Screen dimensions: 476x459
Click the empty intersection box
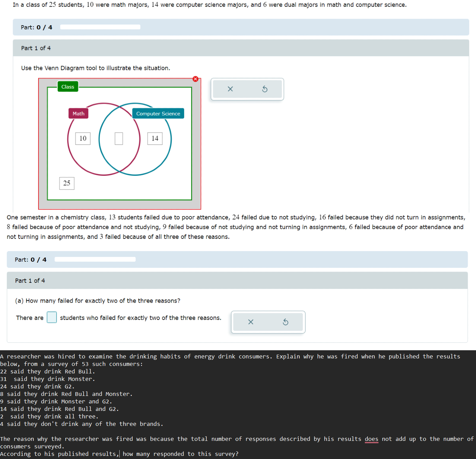click(x=119, y=138)
